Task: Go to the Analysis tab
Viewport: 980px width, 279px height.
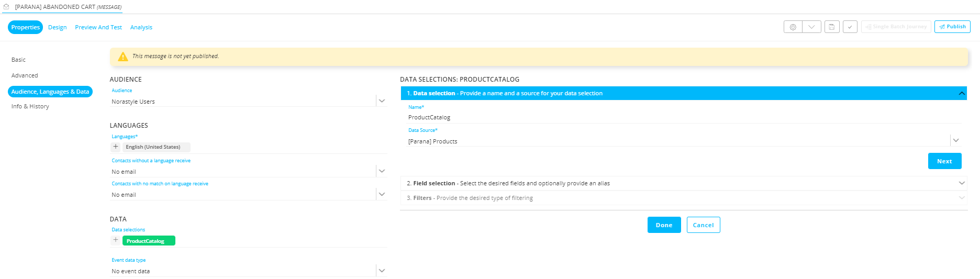Action: click(x=141, y=27)
